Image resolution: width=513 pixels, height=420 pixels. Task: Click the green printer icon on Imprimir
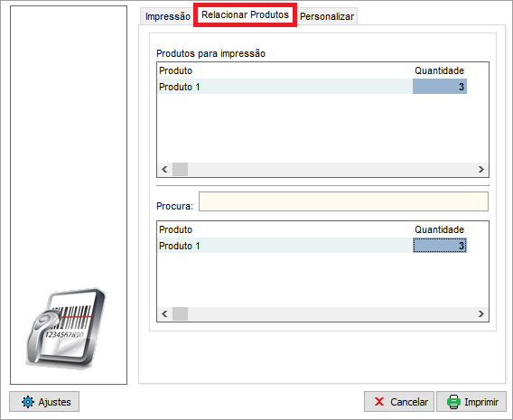453,402
